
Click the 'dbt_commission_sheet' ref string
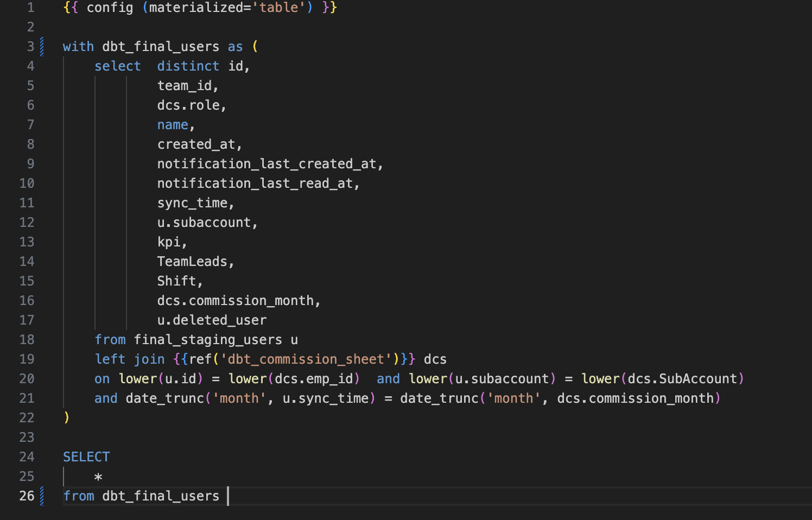(x=306, y=359)
